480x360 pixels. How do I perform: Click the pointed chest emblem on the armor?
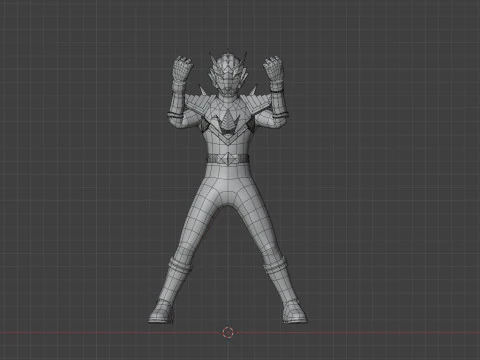pos(228,121)
